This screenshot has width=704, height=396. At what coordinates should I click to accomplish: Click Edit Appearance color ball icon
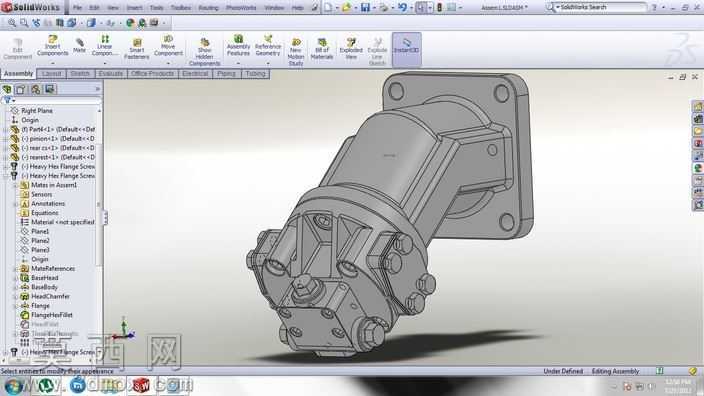tap(130, 22)
